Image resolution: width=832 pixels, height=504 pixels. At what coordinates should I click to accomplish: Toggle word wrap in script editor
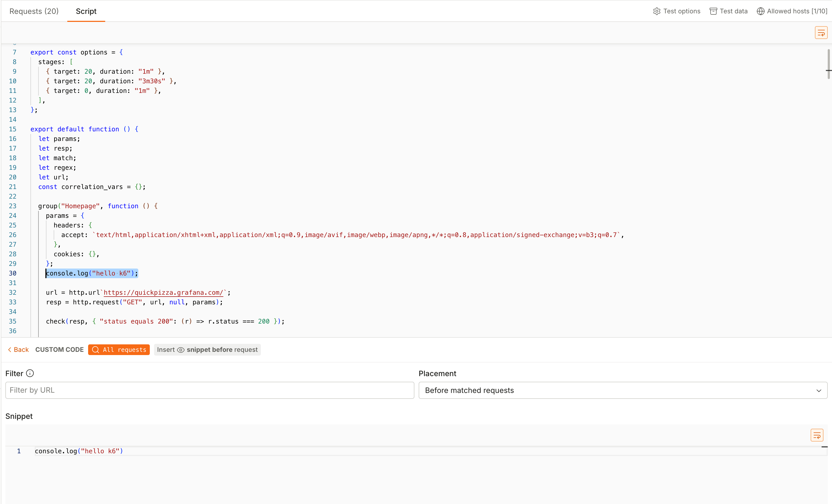821,33
